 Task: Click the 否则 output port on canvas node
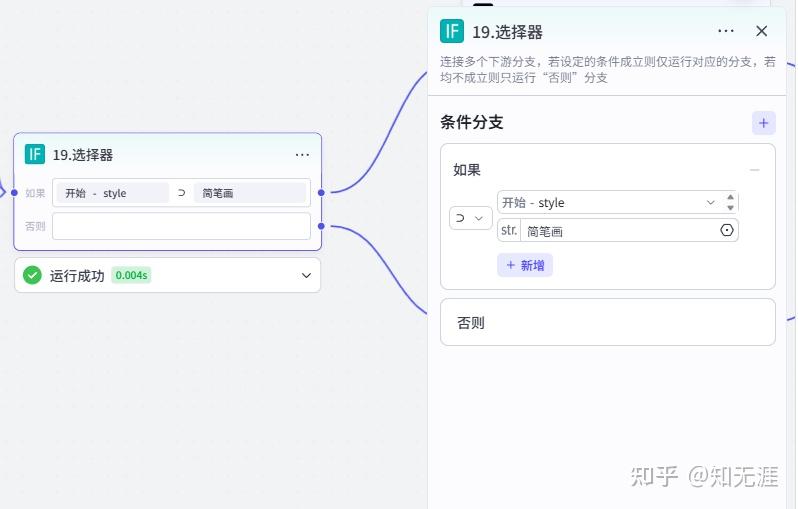[321, 226]
